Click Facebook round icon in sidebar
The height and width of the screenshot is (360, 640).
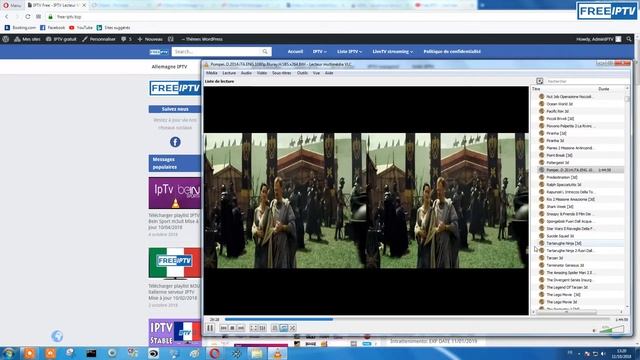[x=175, y=142]
